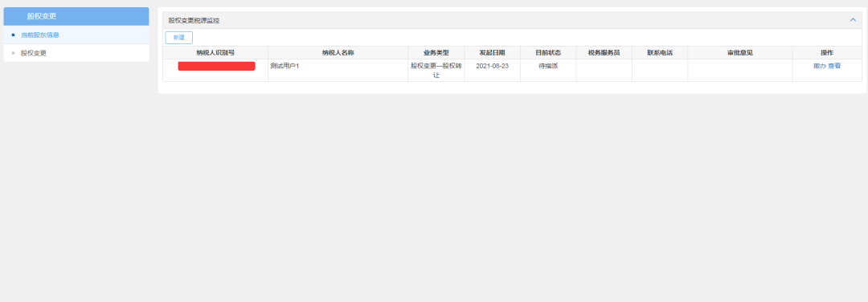Click the 纳税人名称 column header
Image resolution: width=868 pixels, height=302 pixels.
[338, 52]
